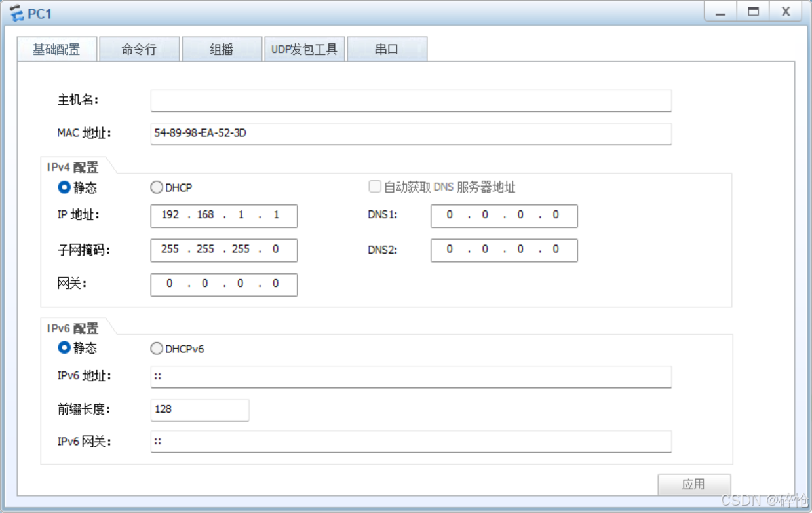
Task: Maximize the PC1 window
Action: coord(754,11)
